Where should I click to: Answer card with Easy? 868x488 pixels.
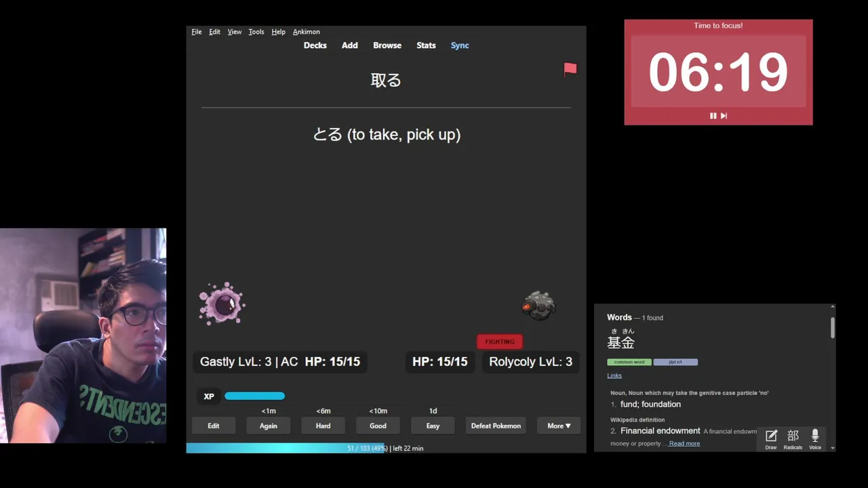(433, 426)
